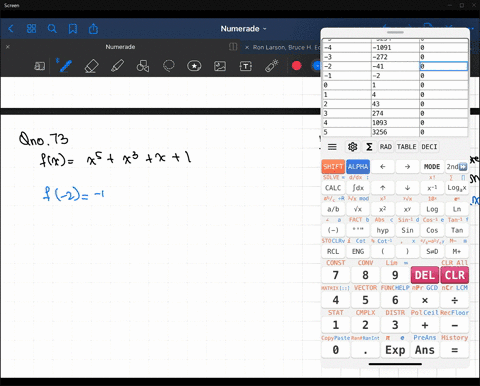
Task: Tap the x² square key
Action: (383, 209)
